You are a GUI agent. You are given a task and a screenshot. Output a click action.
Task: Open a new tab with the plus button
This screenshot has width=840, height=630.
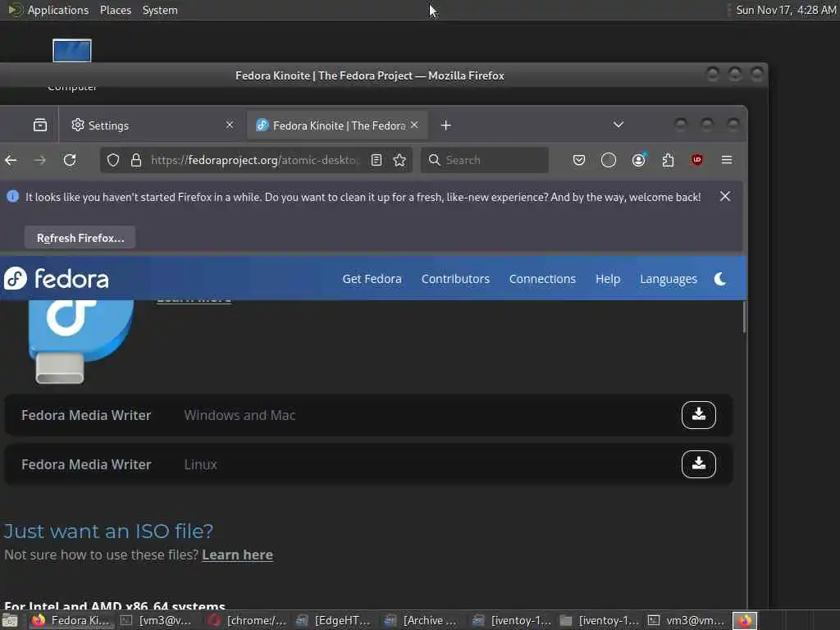(445, 126)
